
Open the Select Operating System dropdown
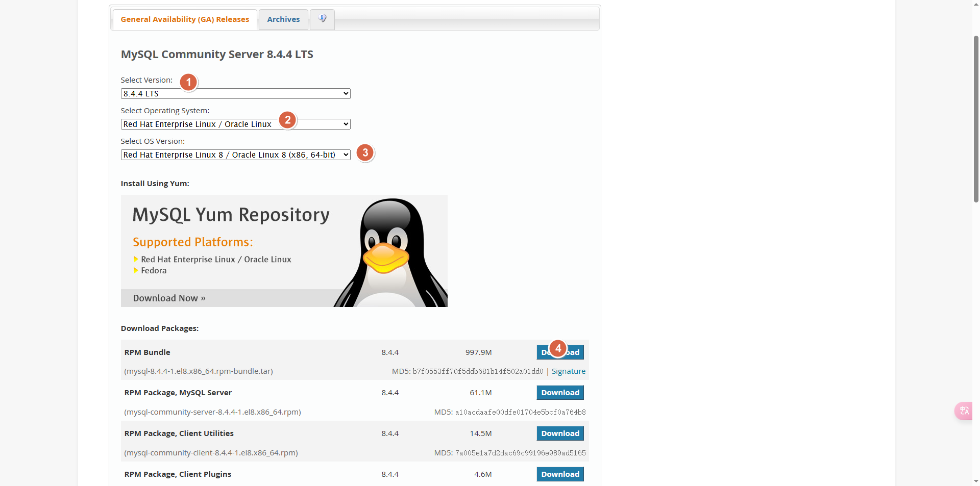[x=235, y=124]
